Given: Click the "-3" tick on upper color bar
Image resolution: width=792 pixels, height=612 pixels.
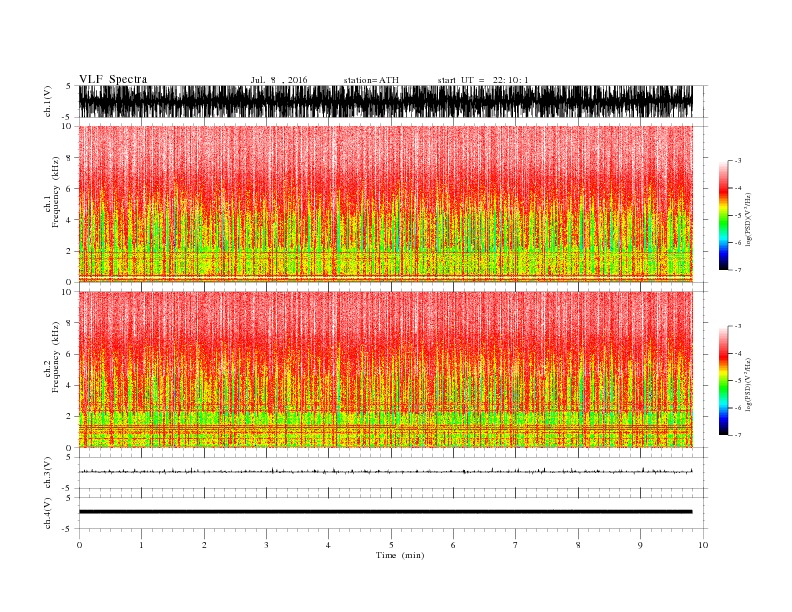Looking at the screenshot, I should click(x=737, y=161).
